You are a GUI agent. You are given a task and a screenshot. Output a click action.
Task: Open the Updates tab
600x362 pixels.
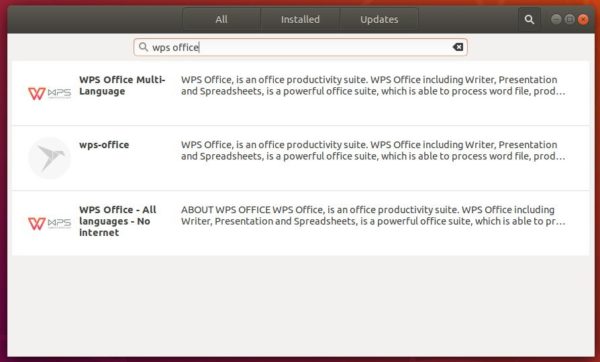click(x=379, y=20)
